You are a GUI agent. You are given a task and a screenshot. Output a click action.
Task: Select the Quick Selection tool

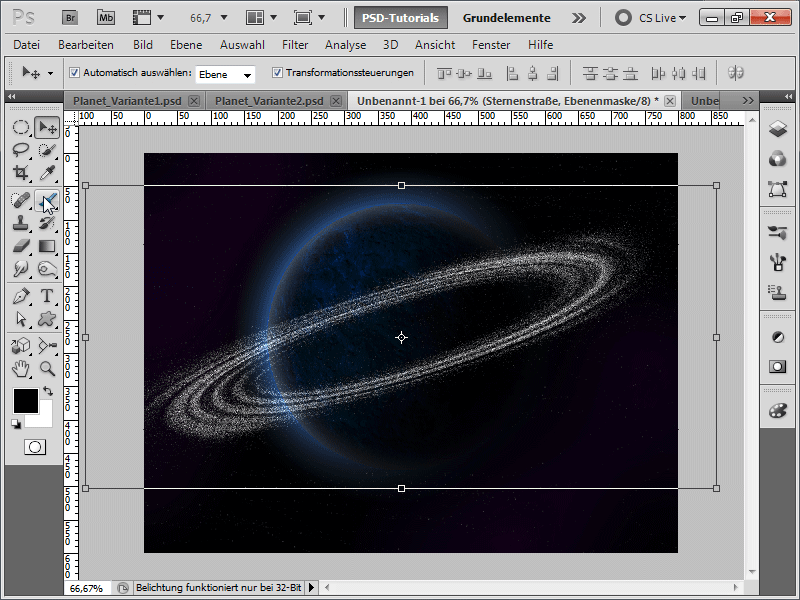coord(47,150)
